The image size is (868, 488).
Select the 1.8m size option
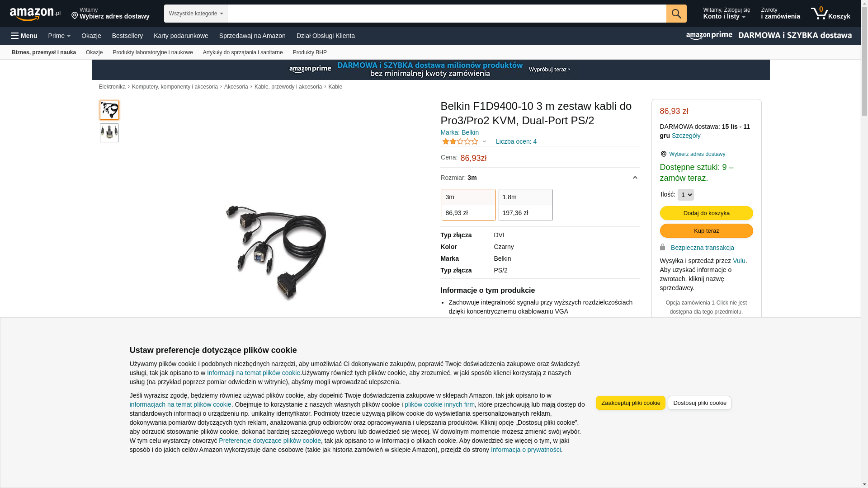tap(526, 205)
